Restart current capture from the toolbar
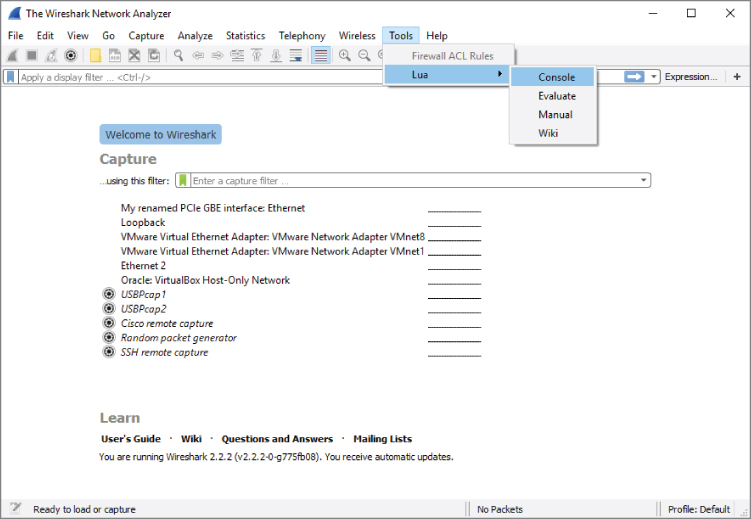The width and height of the screenshot is (751, 519). [51, 56]
